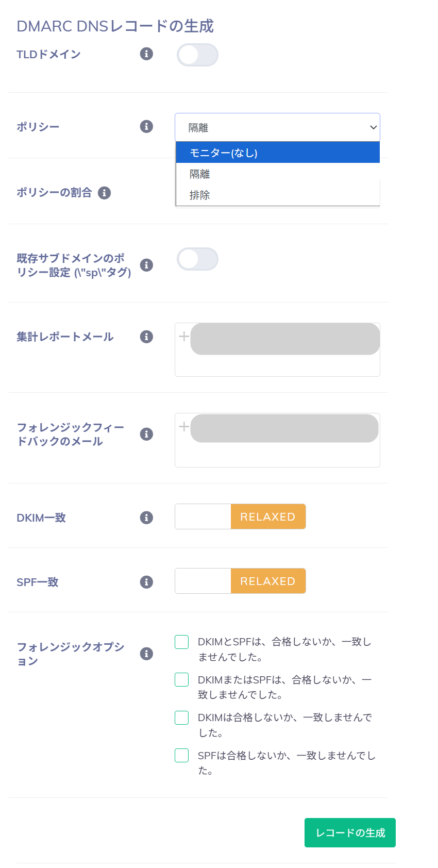The image size is (438, 868).
Task: Toggle the 既存サブドメインのポリシー設定 switch
Action: [x=197, y=259]
